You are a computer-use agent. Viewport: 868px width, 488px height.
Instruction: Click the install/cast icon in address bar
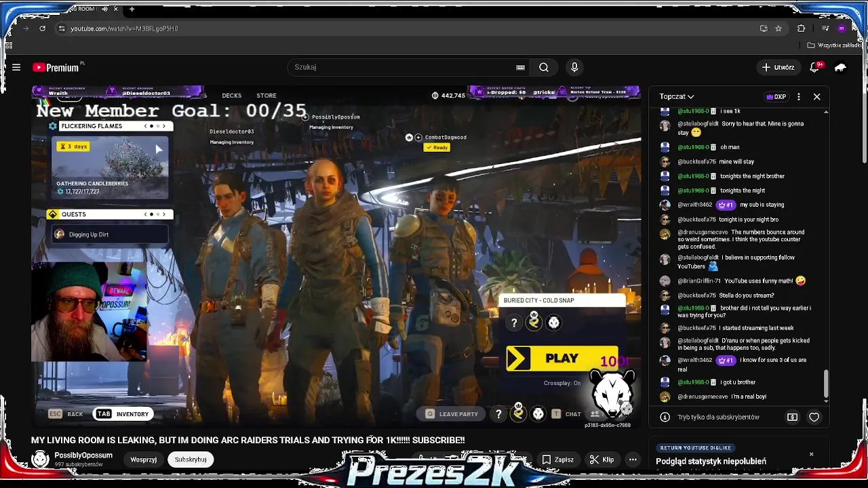pos(764,28)
